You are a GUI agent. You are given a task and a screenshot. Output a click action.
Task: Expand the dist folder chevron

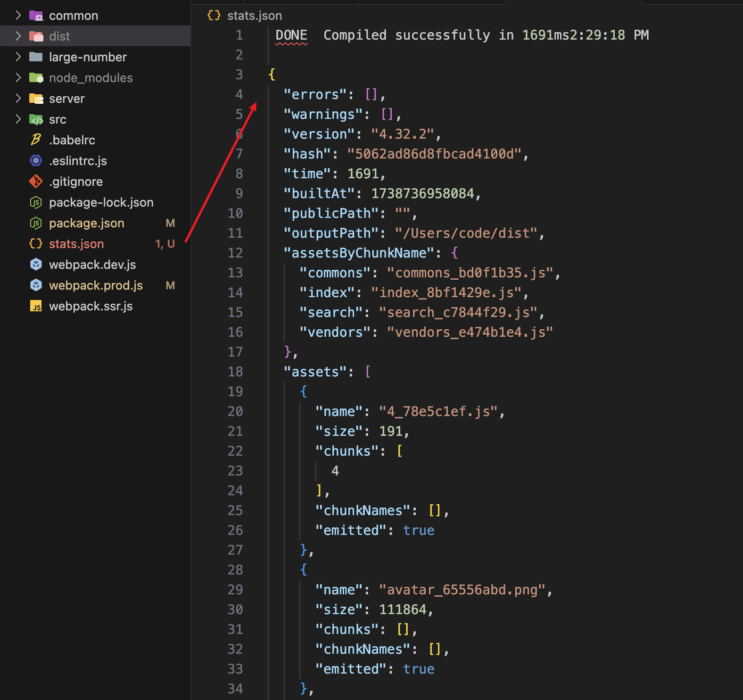point(18,36)
